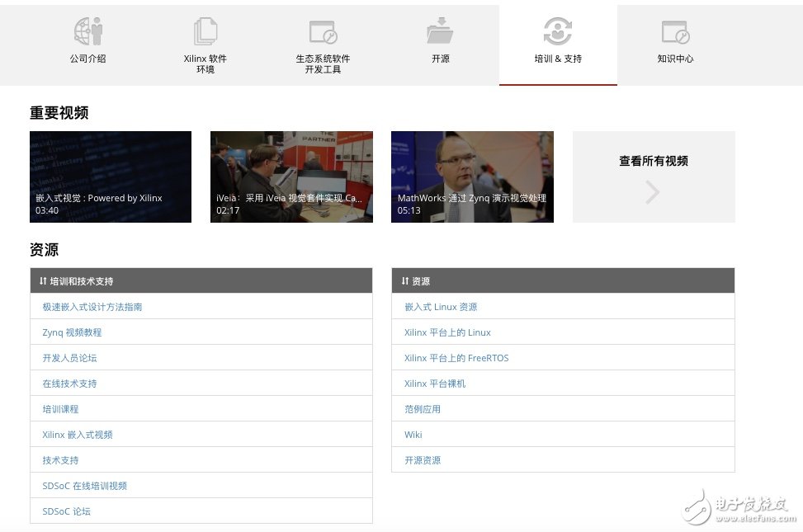Open the SDSoC 在线培训视频 link

coord(84,486)
